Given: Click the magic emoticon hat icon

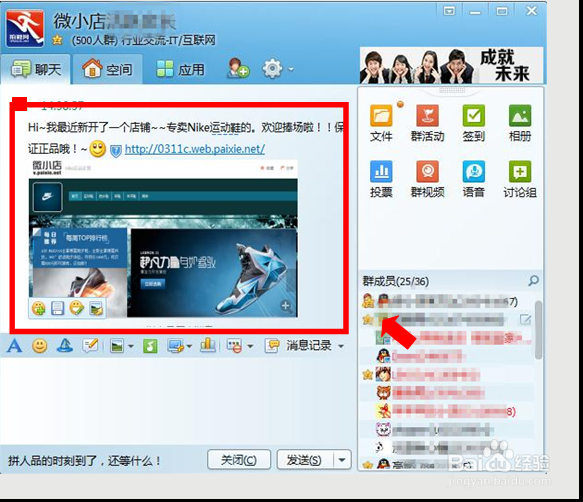Looking at the screenshot, I should click(x=65, y=346).
